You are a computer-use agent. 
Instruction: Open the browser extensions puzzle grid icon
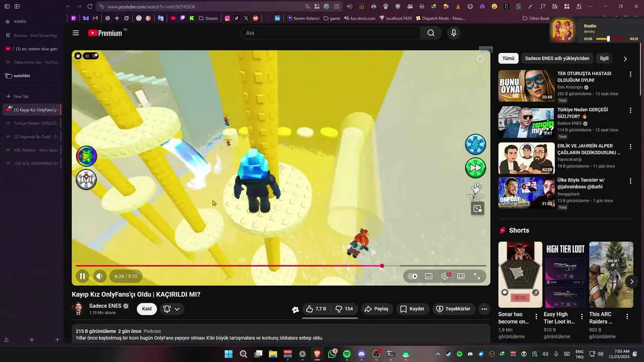(567, 7)
